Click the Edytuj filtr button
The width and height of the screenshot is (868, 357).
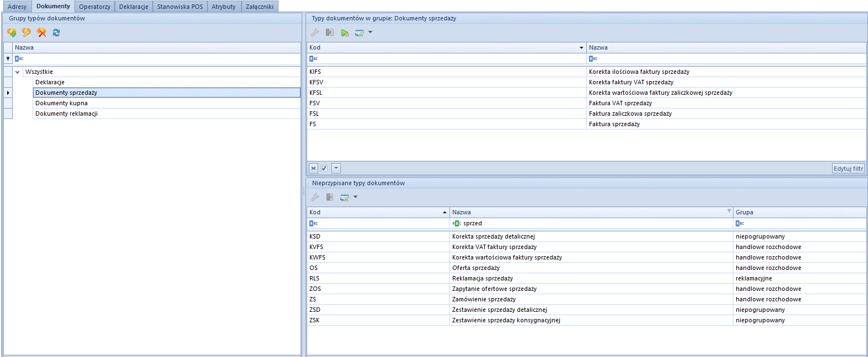(848, 169)
